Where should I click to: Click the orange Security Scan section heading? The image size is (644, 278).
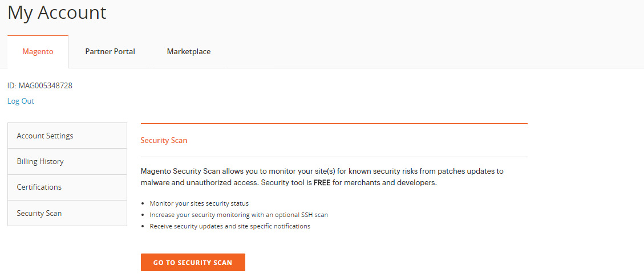point(164,140)
